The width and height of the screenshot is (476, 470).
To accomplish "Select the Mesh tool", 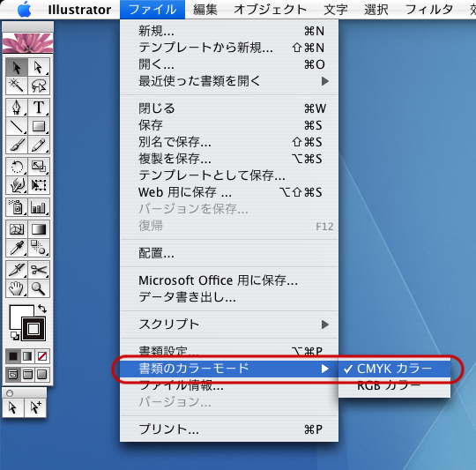I will 17,229.
